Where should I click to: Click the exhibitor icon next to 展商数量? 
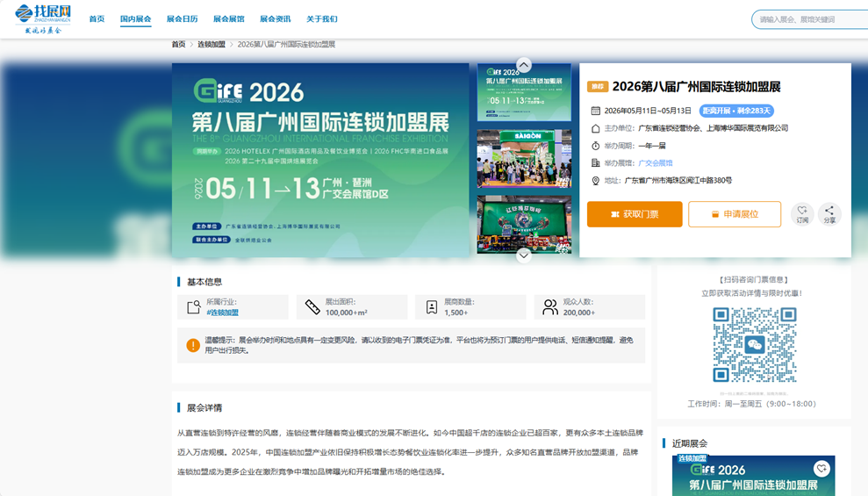(x=432, y=307)
